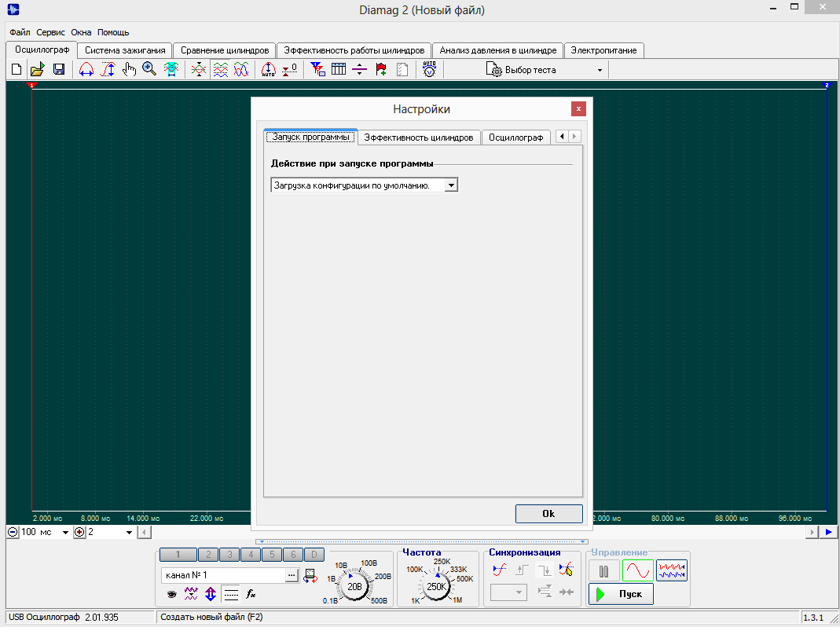Screen dimensions: 840x627
Task: Click the blue vertical arrows position icon
Action: pyautogui.click(x=211, y=593)
